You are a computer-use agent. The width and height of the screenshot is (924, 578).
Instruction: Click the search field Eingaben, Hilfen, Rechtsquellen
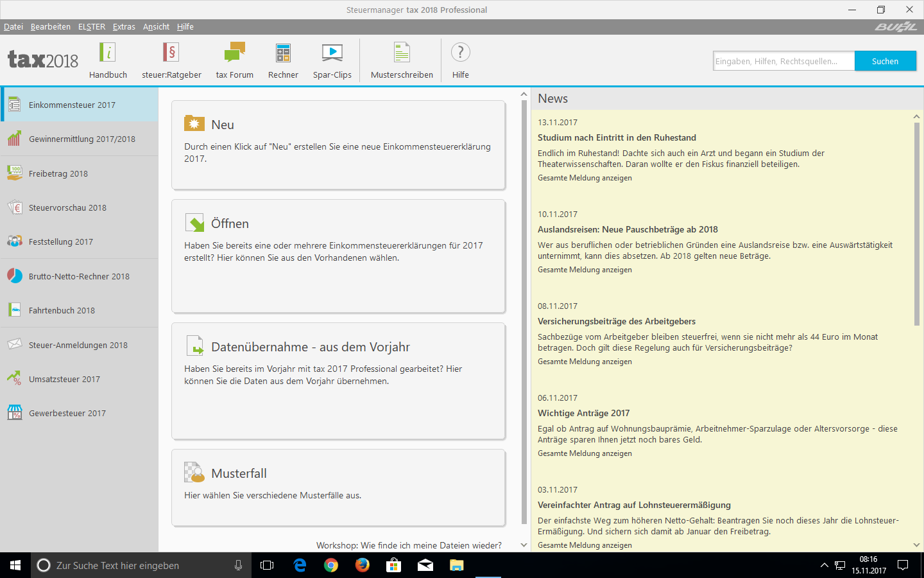point(783,61)
